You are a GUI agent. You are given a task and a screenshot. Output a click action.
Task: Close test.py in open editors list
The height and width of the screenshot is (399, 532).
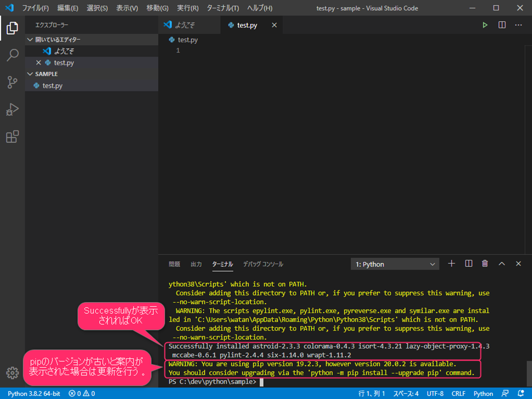[38, 62]
